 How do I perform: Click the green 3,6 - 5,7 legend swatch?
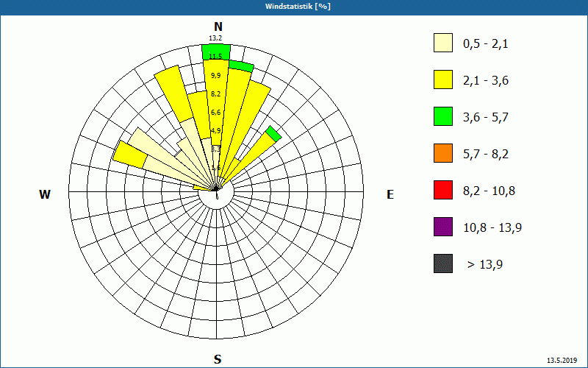443,116
